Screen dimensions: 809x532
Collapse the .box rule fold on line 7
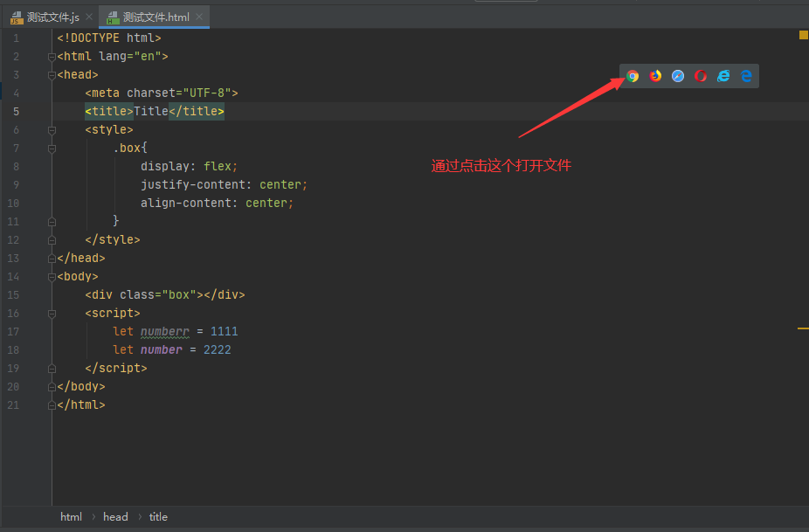point(52,149)
